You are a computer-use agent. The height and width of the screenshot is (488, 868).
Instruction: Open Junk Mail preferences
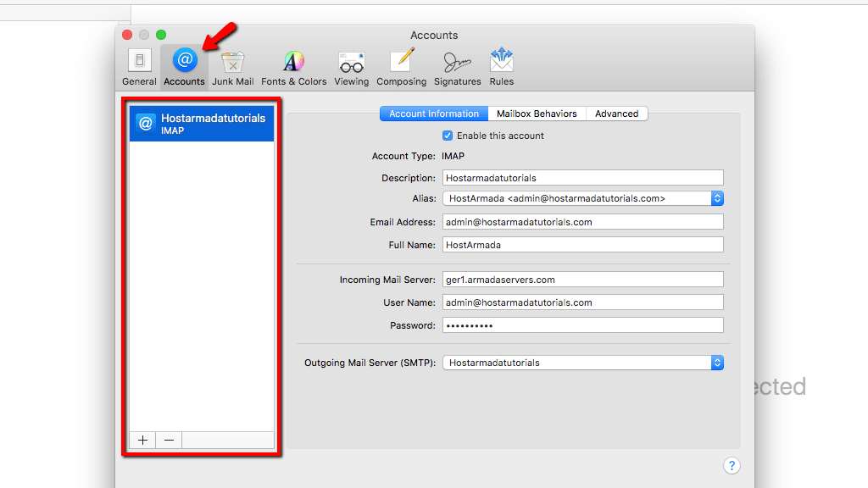[x=233, y=67]
